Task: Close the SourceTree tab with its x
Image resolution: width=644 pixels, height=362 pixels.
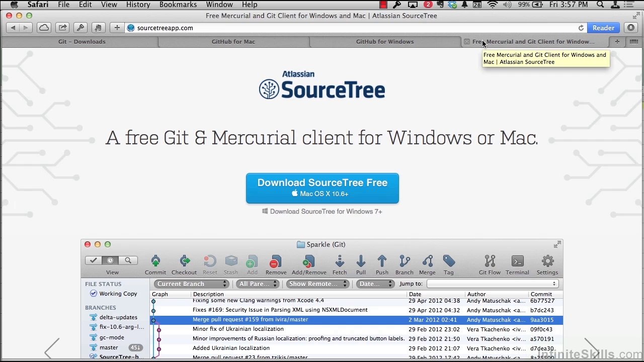Action: 467,42
